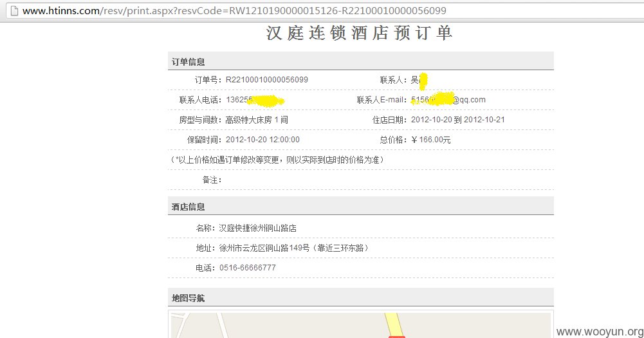644x338 pixels.
Task: Click the 联系人 label
Action: pos(392,80)
